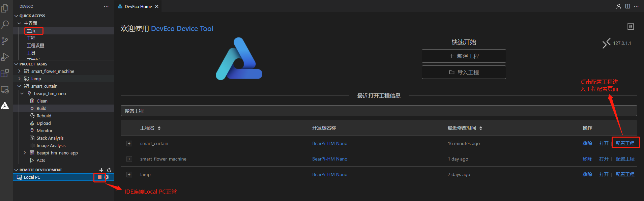Toggle the editor layout icon in the title bar
This screenshot has width=644, height=201.
click(627, 6)
